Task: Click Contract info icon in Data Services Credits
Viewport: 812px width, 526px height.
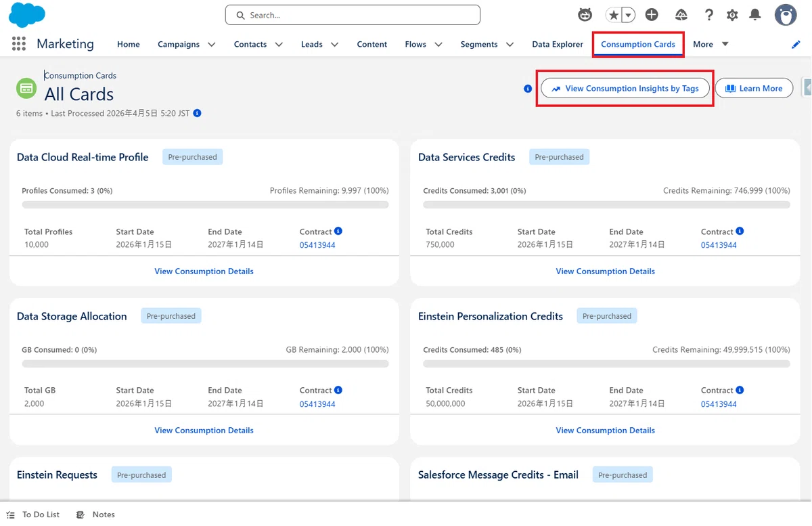Action: tap(740, 231)
